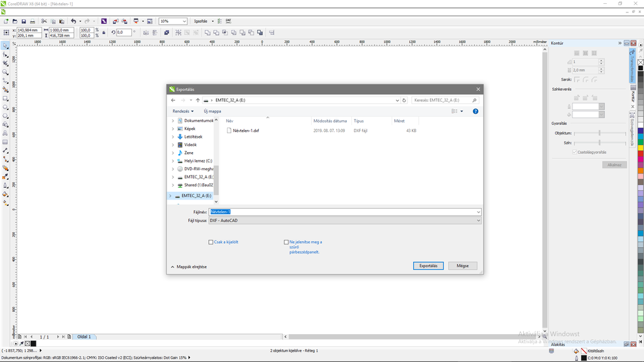Viewport: 644px width, 362px height.
Task: Open help with the blue question mark icon
Action: 476,111
